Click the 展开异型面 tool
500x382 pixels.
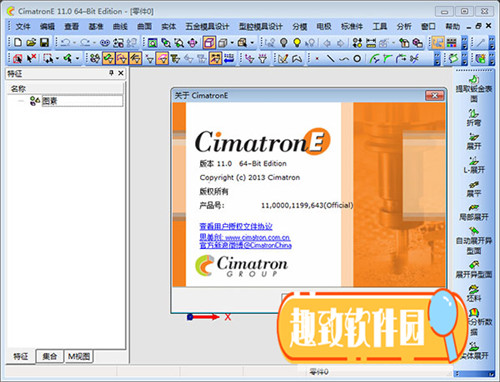click(474, 269)
